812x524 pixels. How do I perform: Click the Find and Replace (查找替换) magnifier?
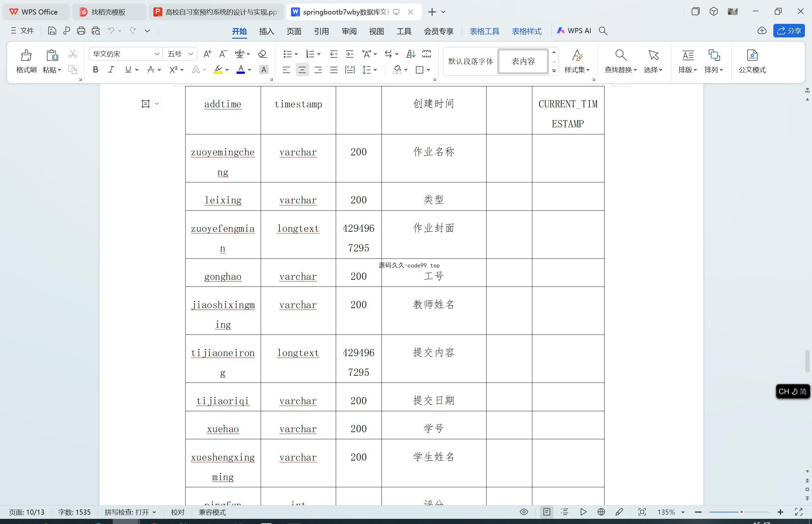(621, 55)
